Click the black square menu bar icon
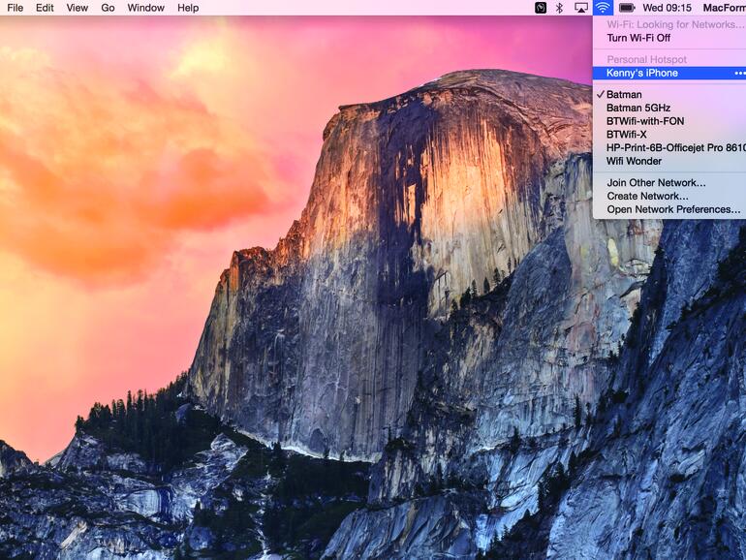This screenshot has width=746, height=560. click(541, 8)
